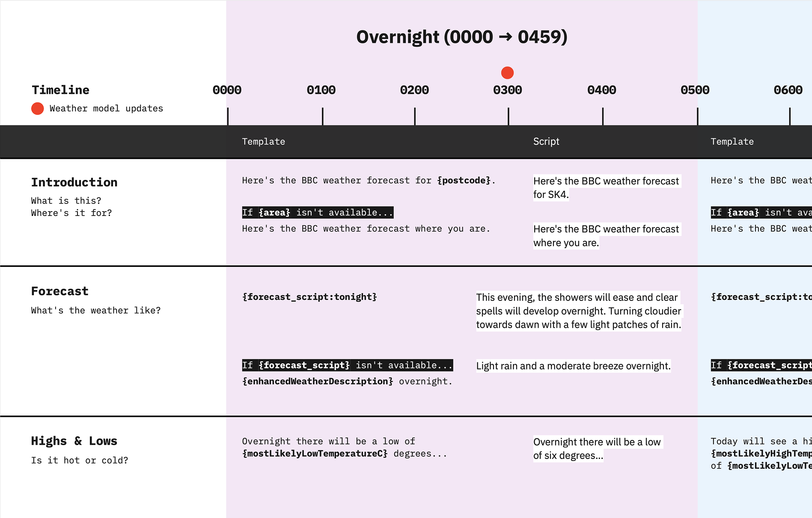Click the red weather model update dot above 0300
The height and width of the screenshot is (518, 812).
(x=507, y=73)
